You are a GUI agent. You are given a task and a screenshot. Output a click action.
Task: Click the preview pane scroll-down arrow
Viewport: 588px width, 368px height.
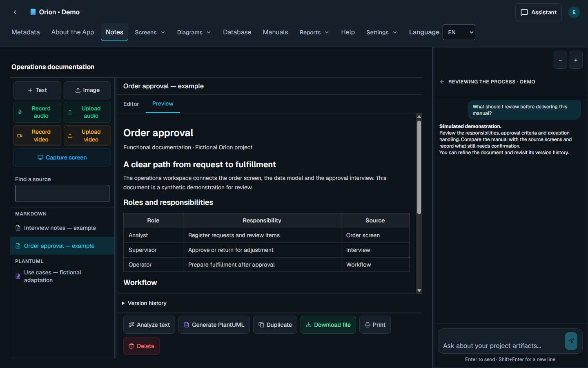[x=419, y=291]
